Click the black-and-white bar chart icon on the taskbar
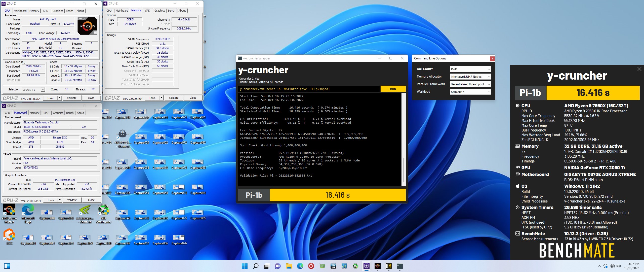This screenshot has width=644, height=272. pos(333,266)
